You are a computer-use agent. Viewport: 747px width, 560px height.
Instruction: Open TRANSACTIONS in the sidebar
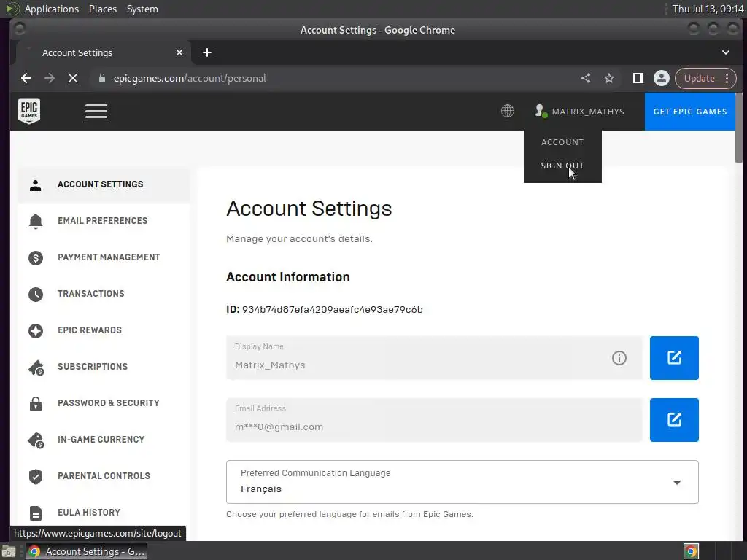click(91, 294)
